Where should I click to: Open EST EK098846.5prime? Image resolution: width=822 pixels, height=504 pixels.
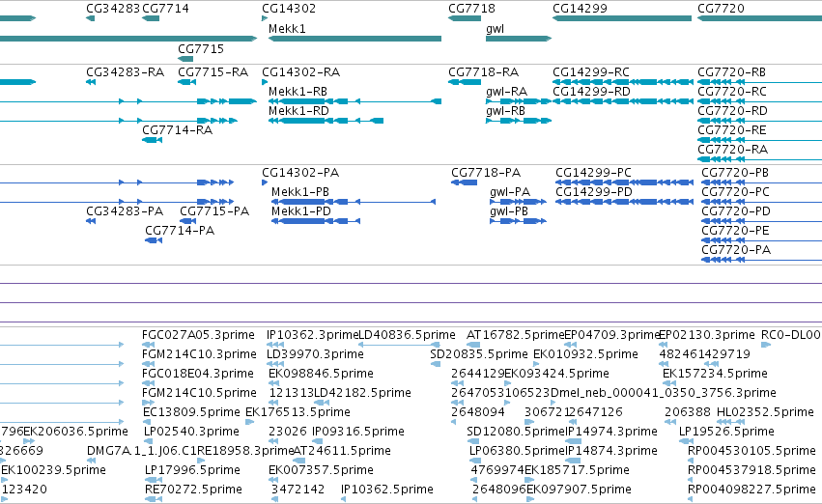[x=321, y=374]
